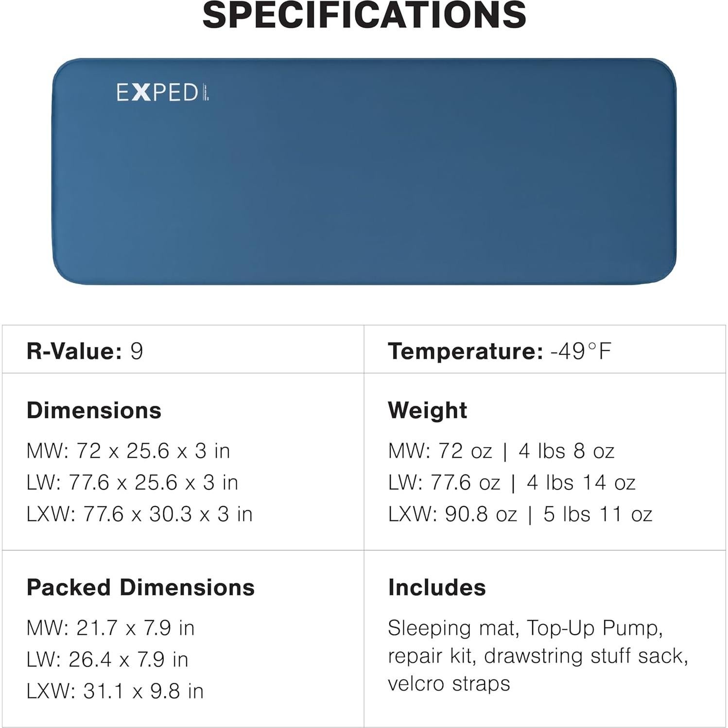
Task: Click the EXPED logo on the mat
Action: pos(162,92)
